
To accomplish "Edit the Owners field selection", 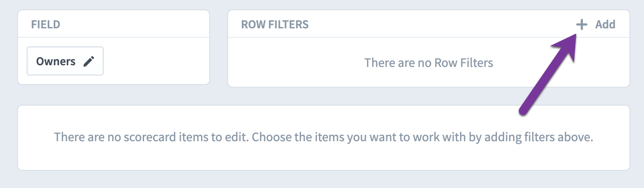I will 65,61.
